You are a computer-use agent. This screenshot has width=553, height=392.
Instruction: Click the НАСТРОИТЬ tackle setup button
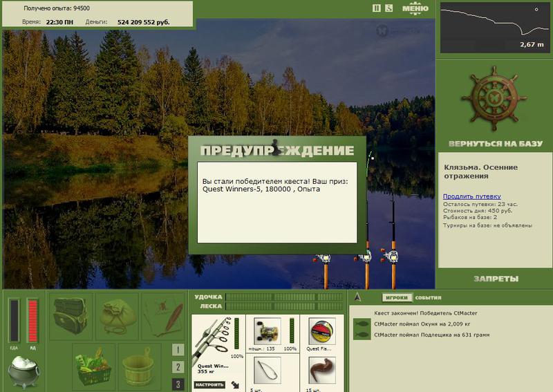(x=209, y=384)
